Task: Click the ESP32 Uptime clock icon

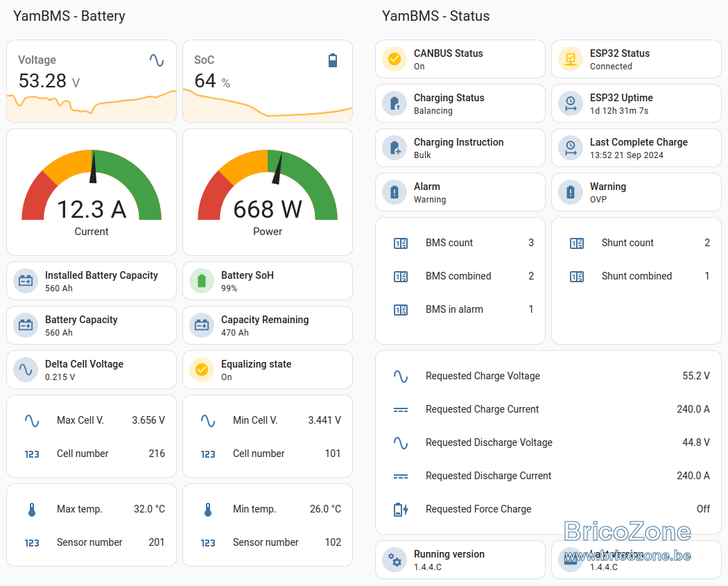Action: (570, 103)
